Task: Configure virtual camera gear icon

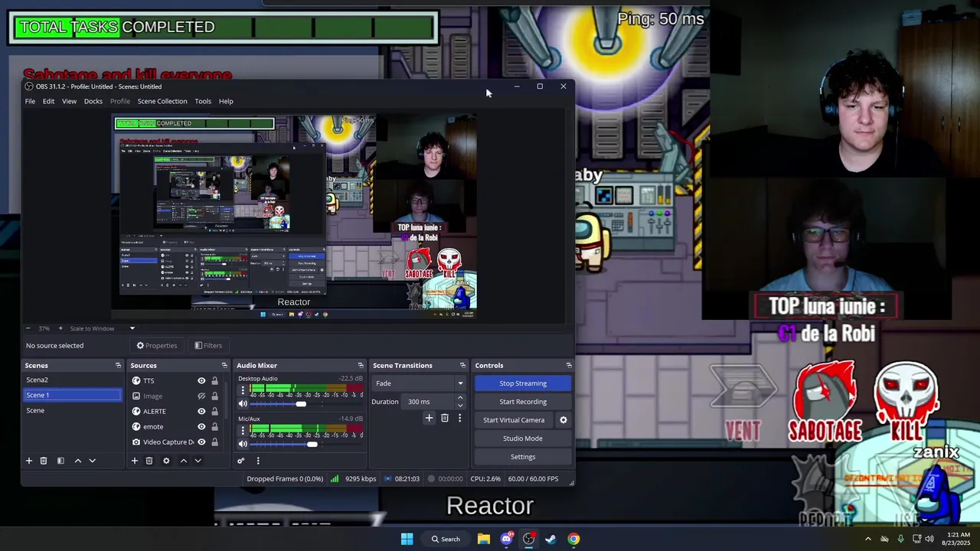Action: [x=563, y=420]
